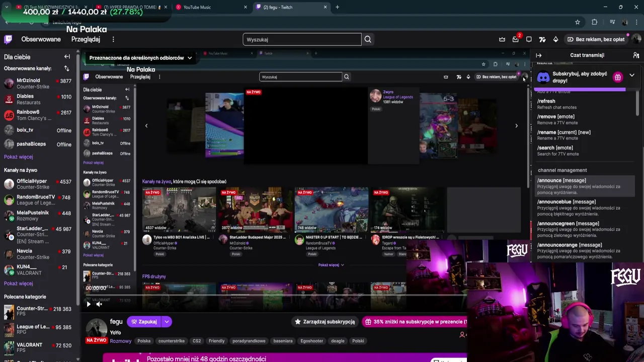The width and height of the screenshot is (644, 362).
Task: Open OfficialHyper live channel in sidebar
Action: point(38,184)
